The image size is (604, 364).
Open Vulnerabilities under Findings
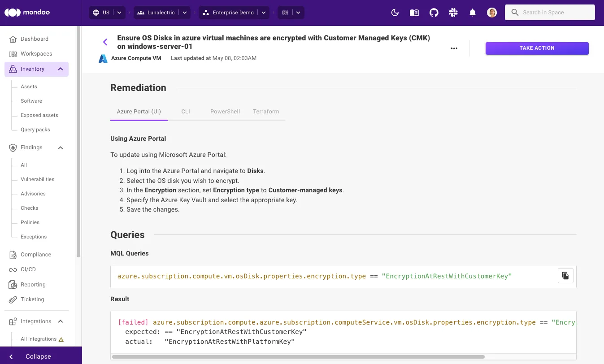[37, 179]
